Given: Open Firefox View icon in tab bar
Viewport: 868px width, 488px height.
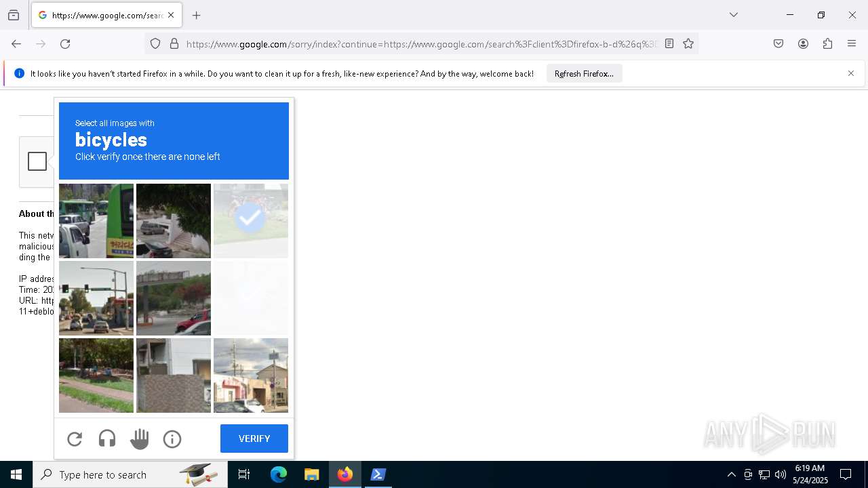Looking at the screenshot, I should 14,15.
